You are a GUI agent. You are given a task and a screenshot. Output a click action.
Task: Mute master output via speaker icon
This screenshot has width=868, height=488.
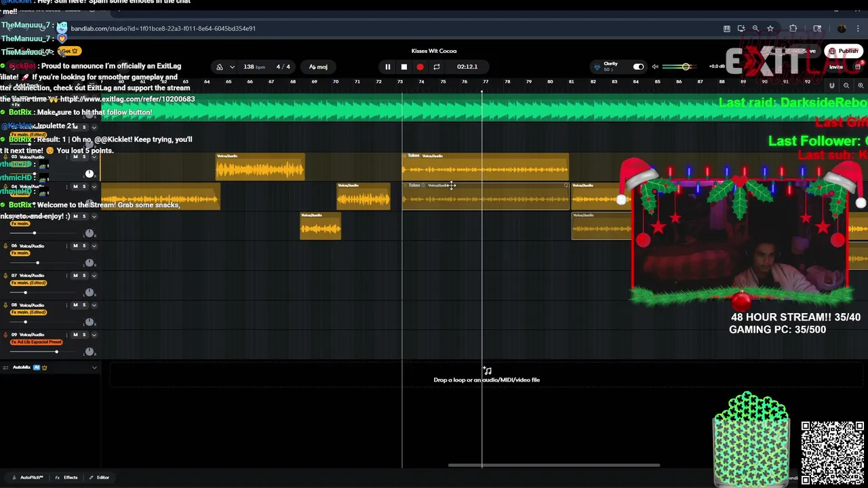click(655, 66)
